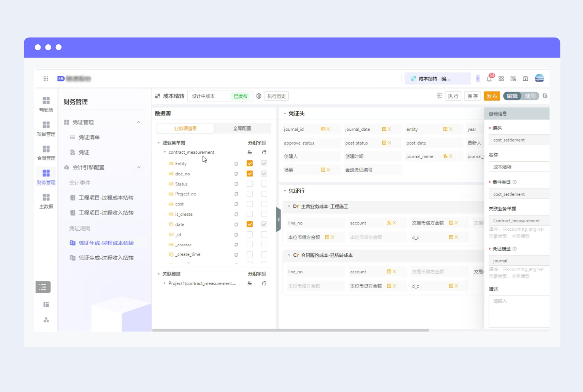The height and width of the screenshot is (392, 583).
Task: Click the horizontal scrollbar at panel bottom
Action: click(x=291, y=330)
